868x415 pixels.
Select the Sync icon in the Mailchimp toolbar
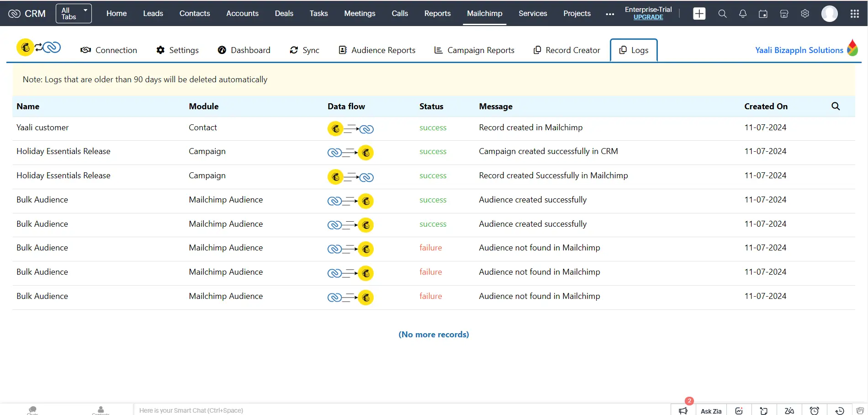[304, 50]
